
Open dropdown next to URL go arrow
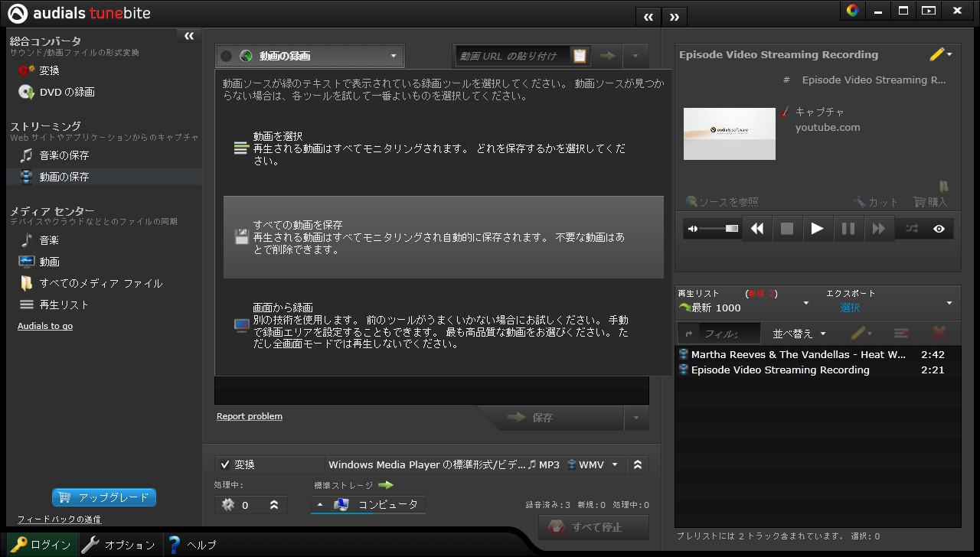635,56
